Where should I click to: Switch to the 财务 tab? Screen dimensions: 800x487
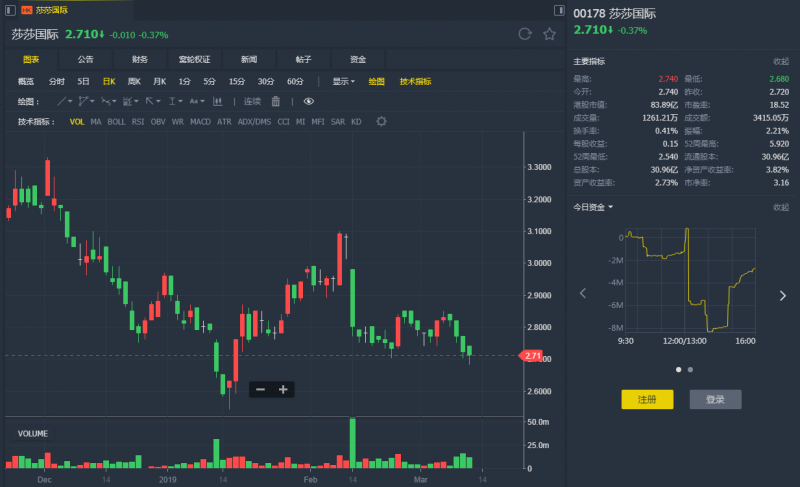[140, 60]
